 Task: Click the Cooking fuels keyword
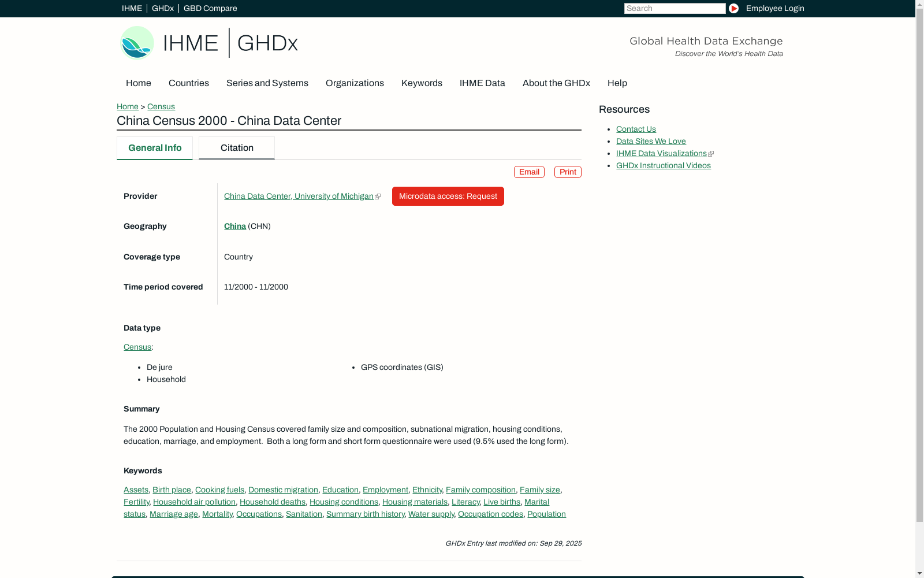219,490
